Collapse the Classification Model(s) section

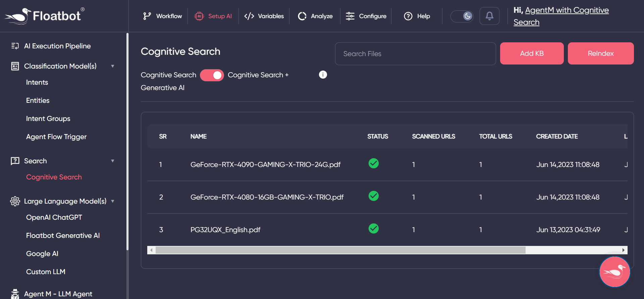113,66
